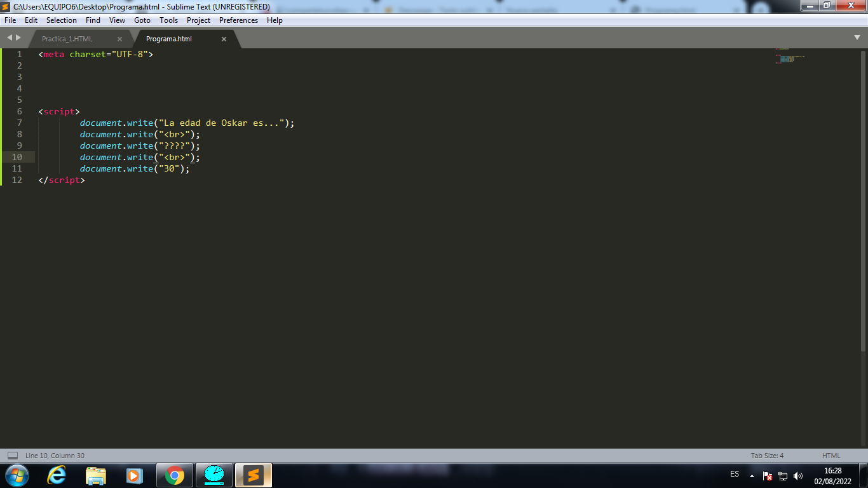This screenshot has height=488, width=868.
Task: Switch to Google Chrome in taskbar
Action: point(175,475)
